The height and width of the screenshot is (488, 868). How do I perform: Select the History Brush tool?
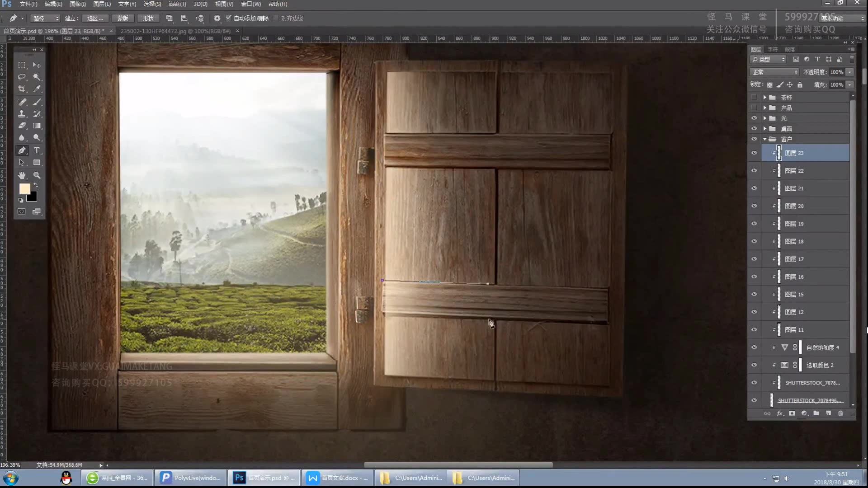click(37, 114)
